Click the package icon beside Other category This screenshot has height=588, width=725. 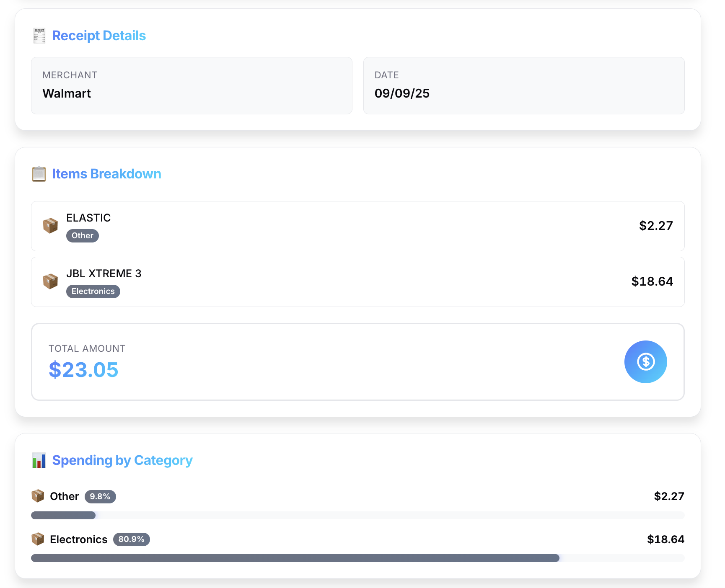[x=38, y=496]
